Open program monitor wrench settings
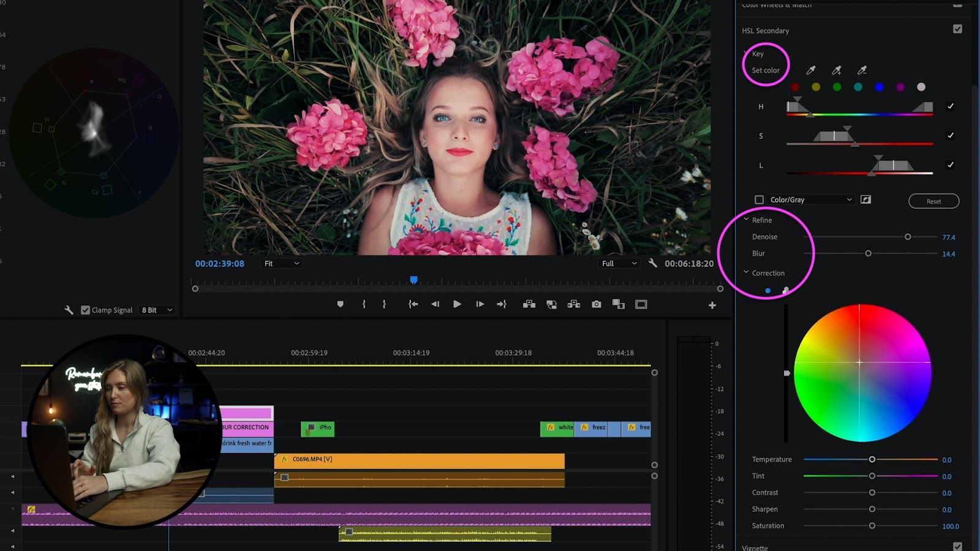The height and width of the screenshot is (551, 980). click(653, 263)
